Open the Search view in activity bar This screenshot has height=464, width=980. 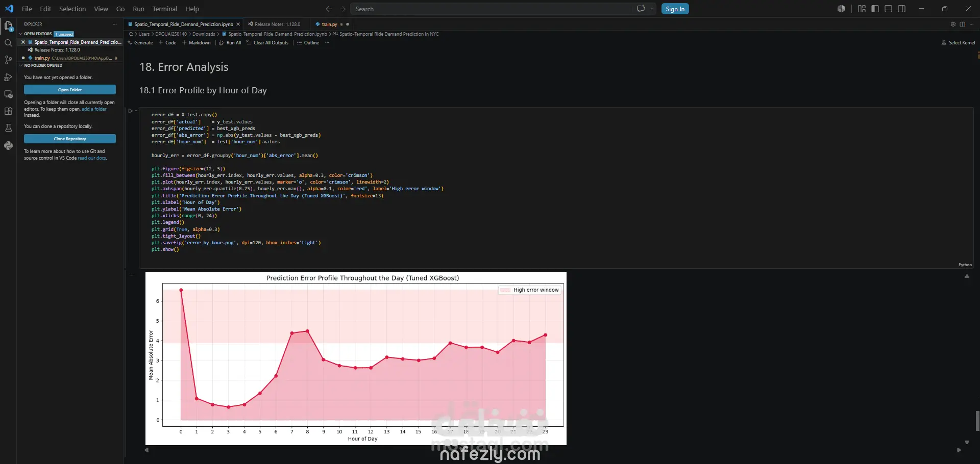click(8, 43)
